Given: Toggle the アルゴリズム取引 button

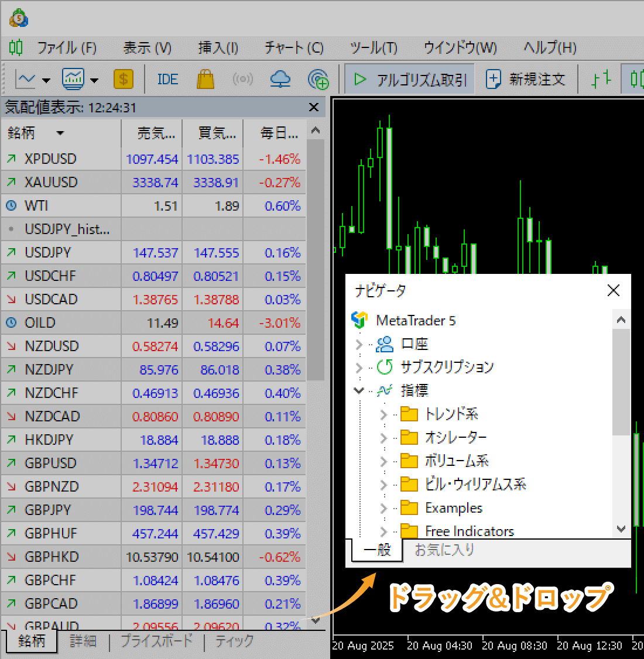Looking at the screenshot, I should pos(410,79).
